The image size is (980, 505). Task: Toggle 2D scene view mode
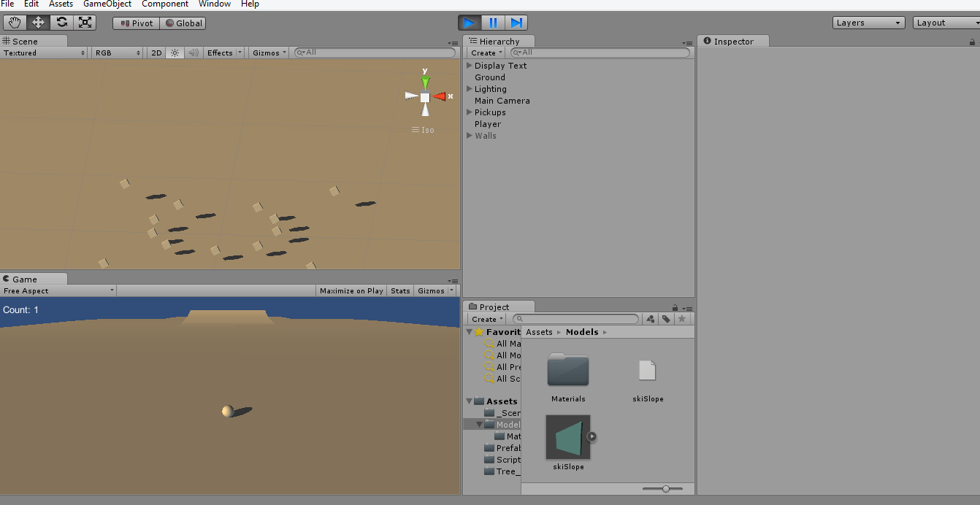point(156,53)
